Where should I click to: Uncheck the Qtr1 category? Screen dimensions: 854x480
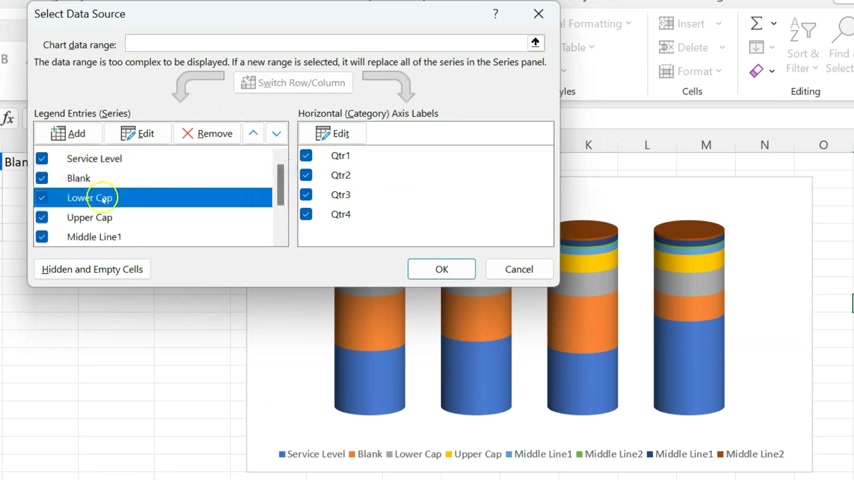click(x=306, y=155)
